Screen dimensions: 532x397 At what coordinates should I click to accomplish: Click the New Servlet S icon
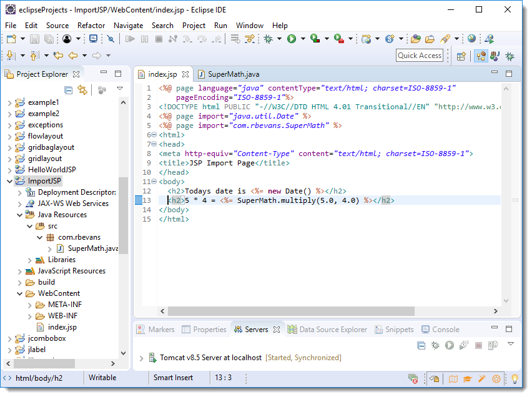point(390,39)
